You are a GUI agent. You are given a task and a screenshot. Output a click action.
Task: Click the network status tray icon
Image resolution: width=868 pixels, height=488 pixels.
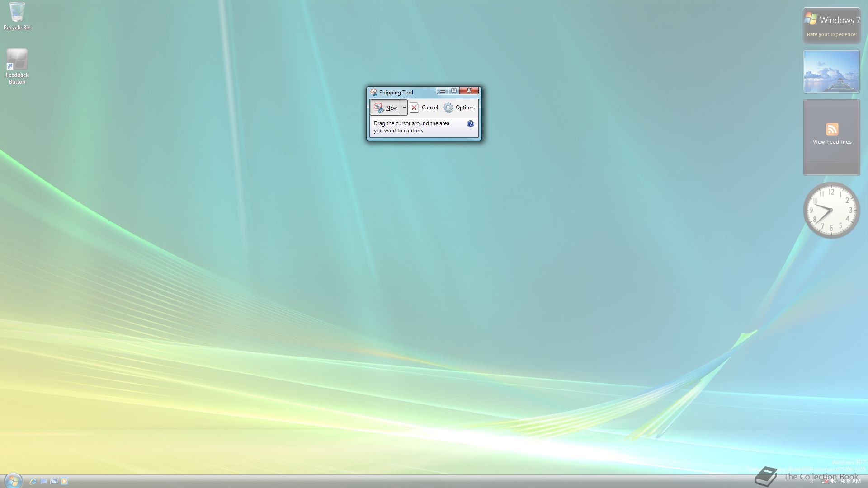(825, 481)
